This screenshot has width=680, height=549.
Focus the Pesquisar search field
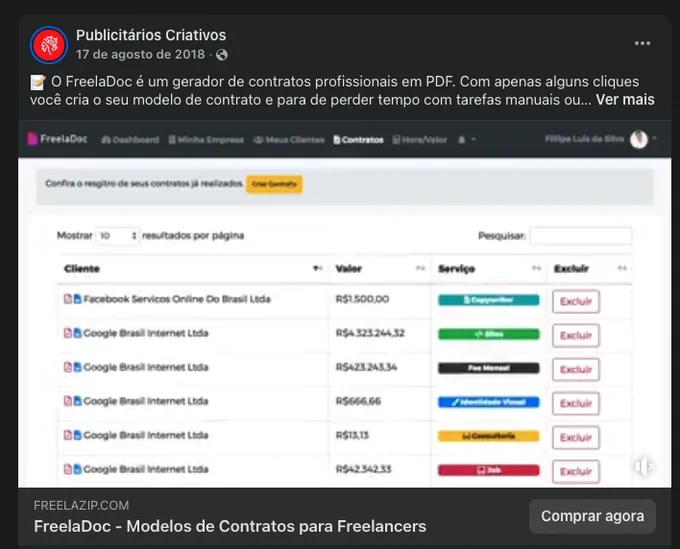click(x=581, y=236)
